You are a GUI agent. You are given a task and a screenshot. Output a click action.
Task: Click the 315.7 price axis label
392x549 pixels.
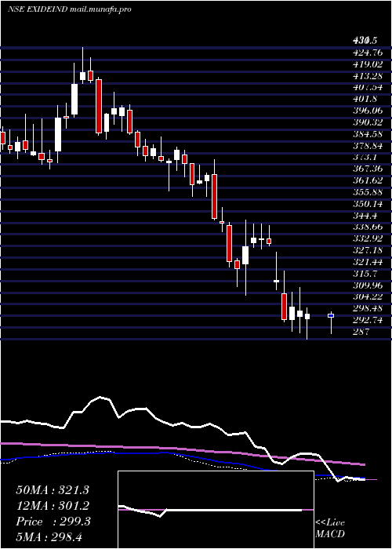(x=365, y=274)
